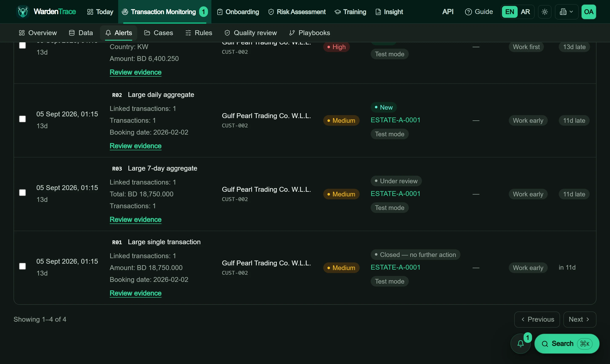Click the Previous page button
The width and height of the screenshot is (610, 364).
pos(537,319)
